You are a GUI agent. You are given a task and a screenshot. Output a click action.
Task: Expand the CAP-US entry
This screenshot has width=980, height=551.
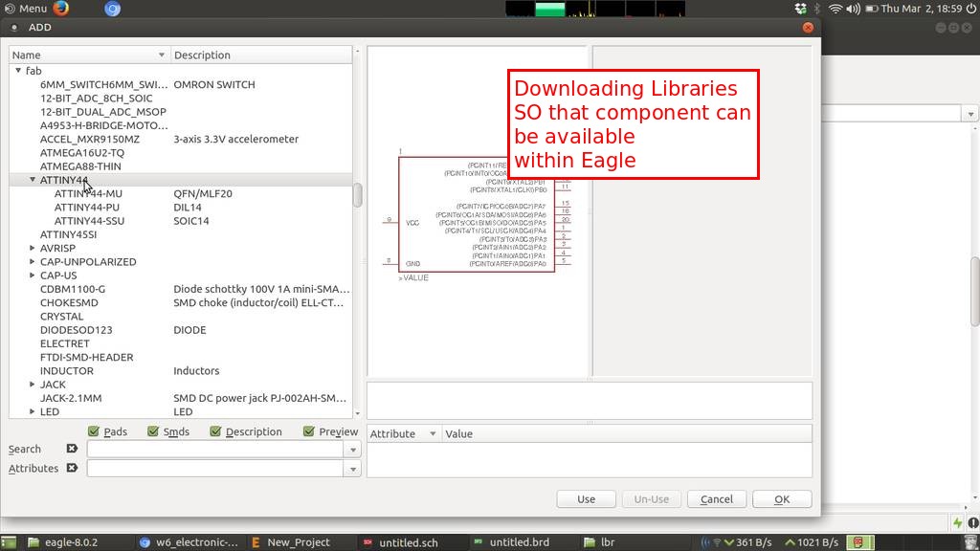coord(33,275)
